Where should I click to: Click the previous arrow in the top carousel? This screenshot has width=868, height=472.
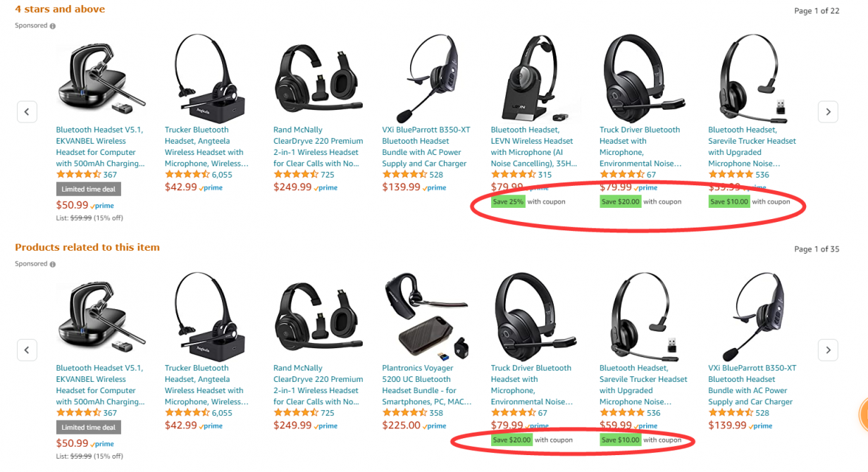coord(27,111)
